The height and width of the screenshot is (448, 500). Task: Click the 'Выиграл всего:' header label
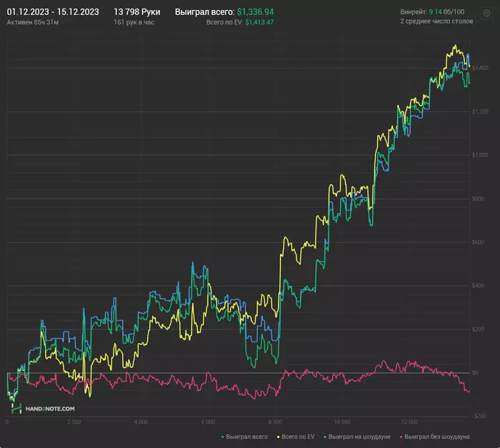click(205, 12)
